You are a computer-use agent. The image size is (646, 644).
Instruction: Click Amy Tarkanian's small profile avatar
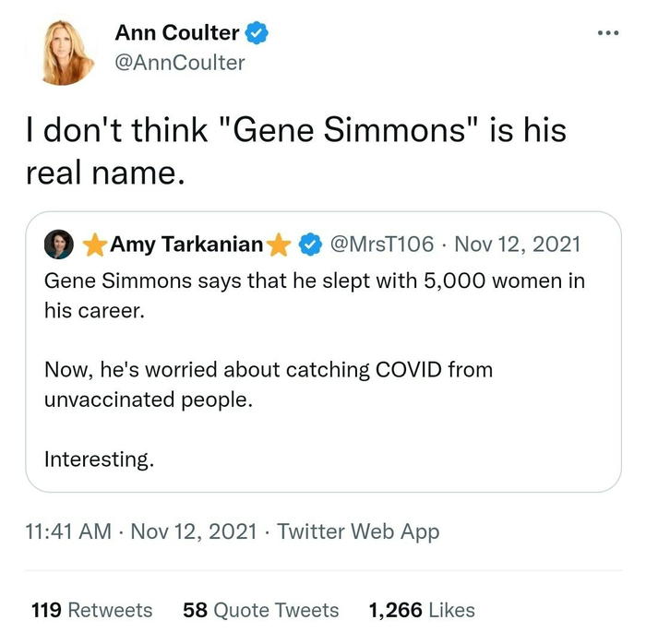(58, 244)
